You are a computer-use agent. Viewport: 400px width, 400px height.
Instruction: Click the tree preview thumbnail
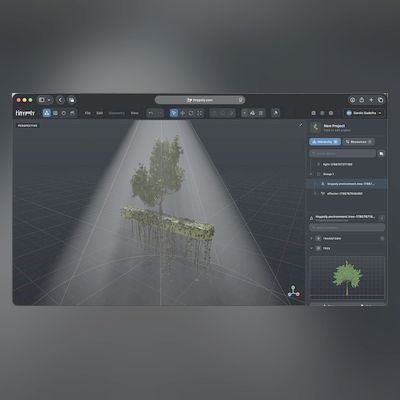coord(347,278)
